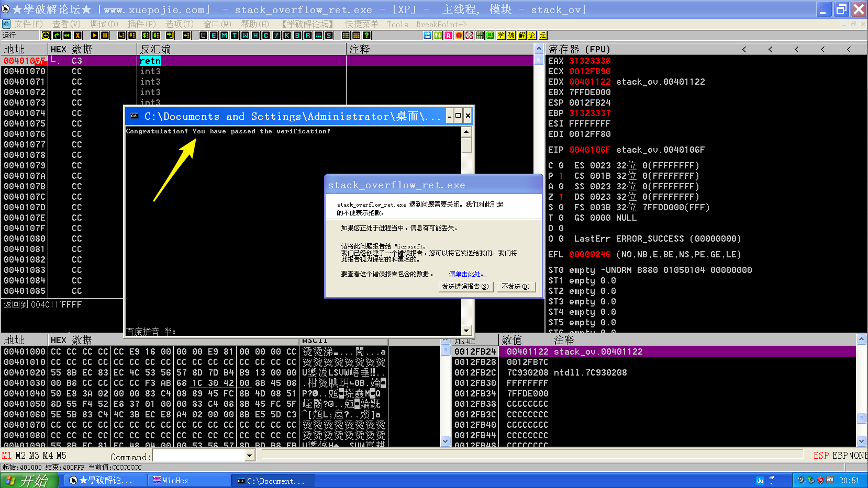Select the retn instruction row at 0040106F
The width and height of the screenshot is (868, 488).
(x=267, y=61)
